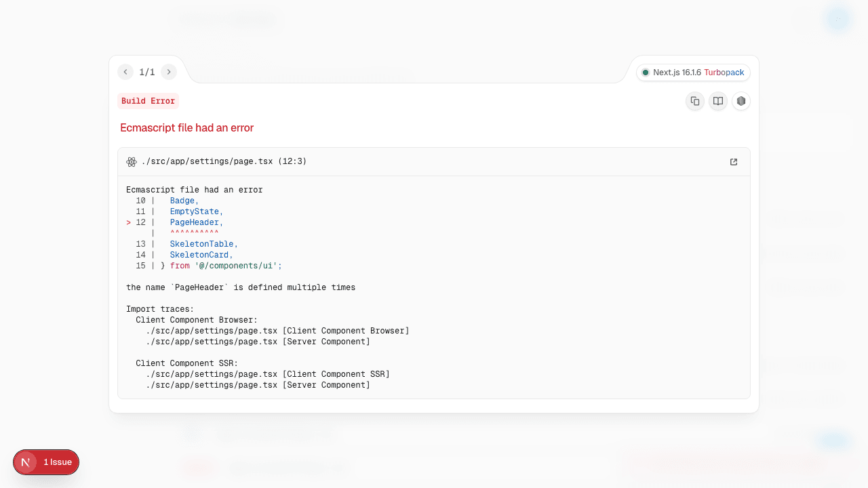Click the Turbopack label

tap(724, 72)
